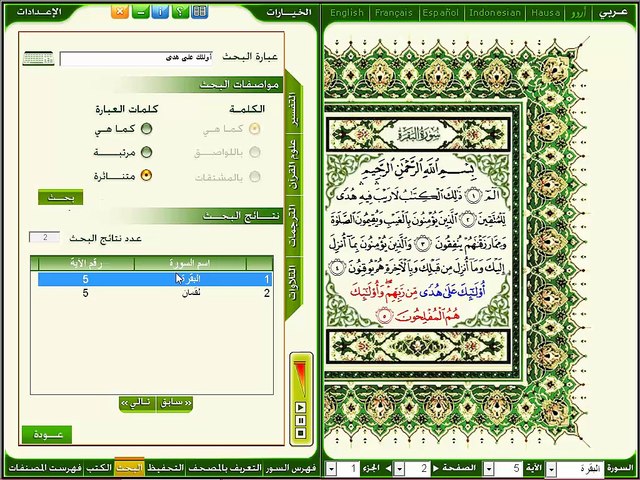Screen dimensions: 640x480
Task: Open the virtual keyboard icon beside search field
Action: tap(38, 58)
